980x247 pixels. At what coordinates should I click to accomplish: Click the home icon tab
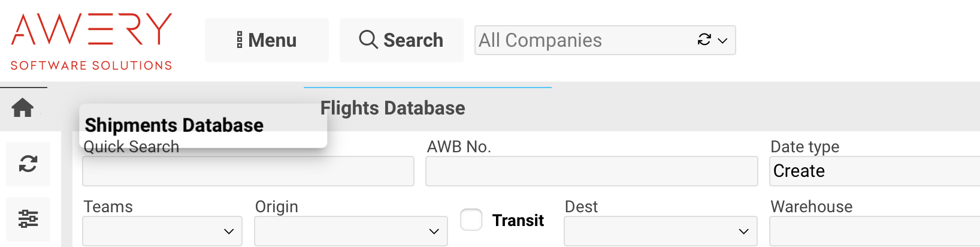tap(23, 108)
